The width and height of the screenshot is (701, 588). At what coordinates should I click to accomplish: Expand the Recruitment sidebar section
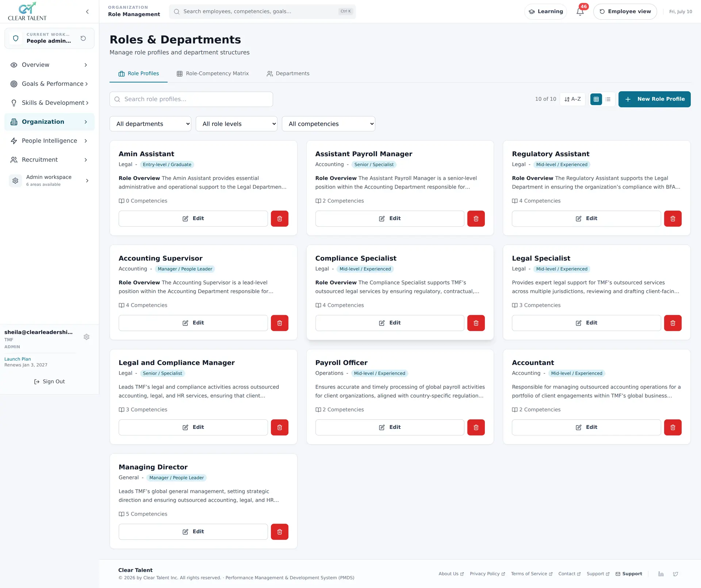[49, 160]
